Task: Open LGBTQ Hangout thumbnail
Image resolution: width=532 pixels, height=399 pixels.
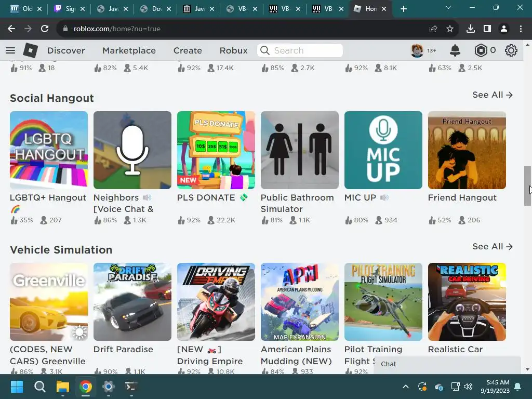Action: click(49, 150)
